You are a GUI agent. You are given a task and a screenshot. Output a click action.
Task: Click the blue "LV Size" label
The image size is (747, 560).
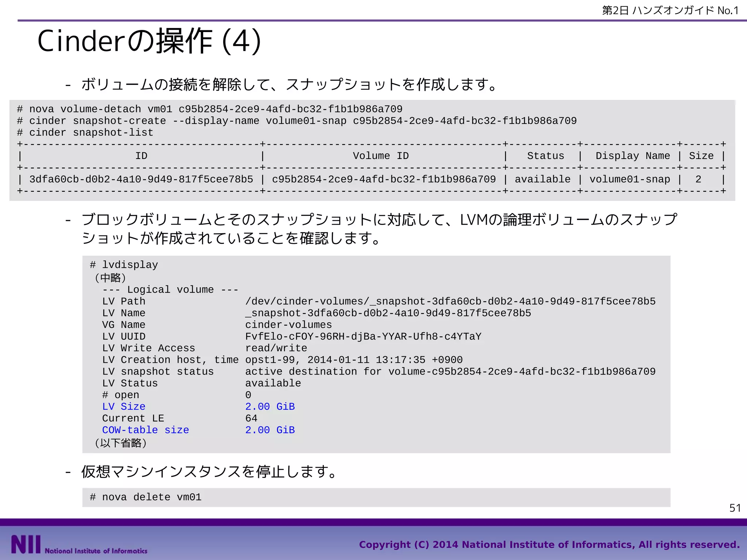click(124, 407)
